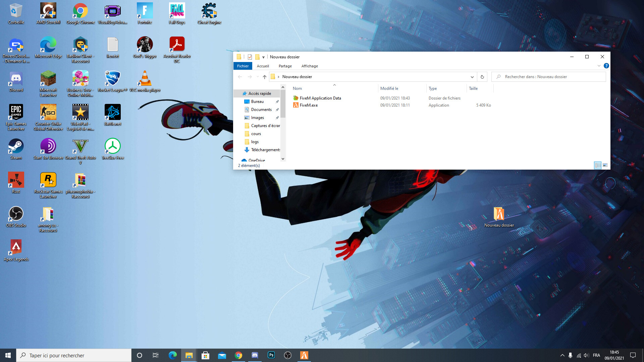Open the Customize Quick Access Toolbar dropdown
Image resolution: width=644 pixels, height=362 pixels.
pyautogui.click(x=263, y=57)
